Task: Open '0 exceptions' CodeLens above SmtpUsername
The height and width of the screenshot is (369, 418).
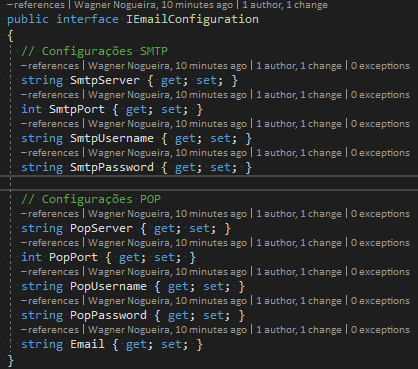Action: [x=380, y=124]
